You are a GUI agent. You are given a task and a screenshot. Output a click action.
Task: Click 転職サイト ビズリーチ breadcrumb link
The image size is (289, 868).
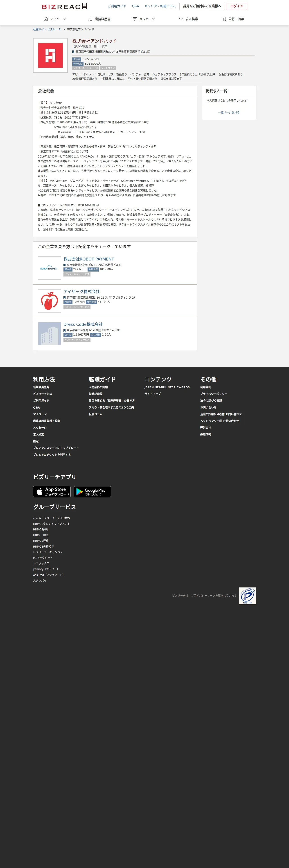coord(47,29)
